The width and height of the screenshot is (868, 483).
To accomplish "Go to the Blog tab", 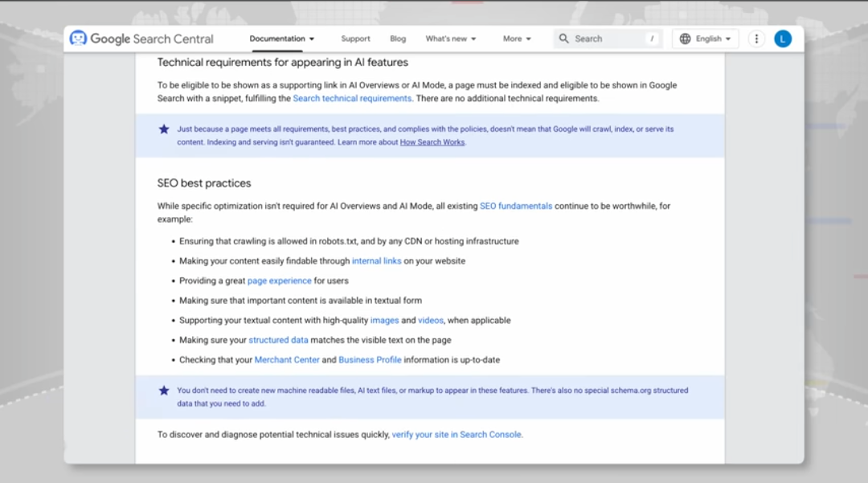I will tap(398, 39).
